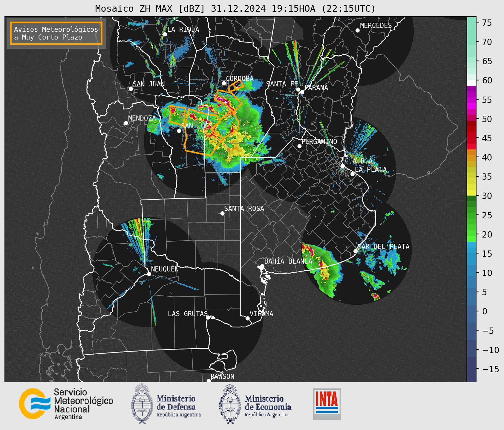Click the green 25 dBZ color band
The width and height of the screenshot is (504, 430).
[x=471, y=215]
